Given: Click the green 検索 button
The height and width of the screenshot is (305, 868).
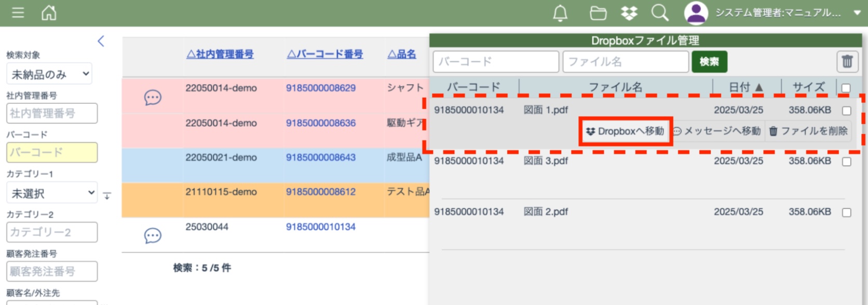Looking at the screenshot, I should 709,62.
